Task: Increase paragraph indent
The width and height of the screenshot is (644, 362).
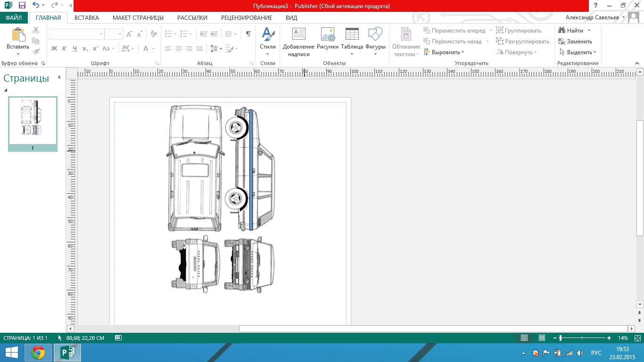Action: point(215,34)
